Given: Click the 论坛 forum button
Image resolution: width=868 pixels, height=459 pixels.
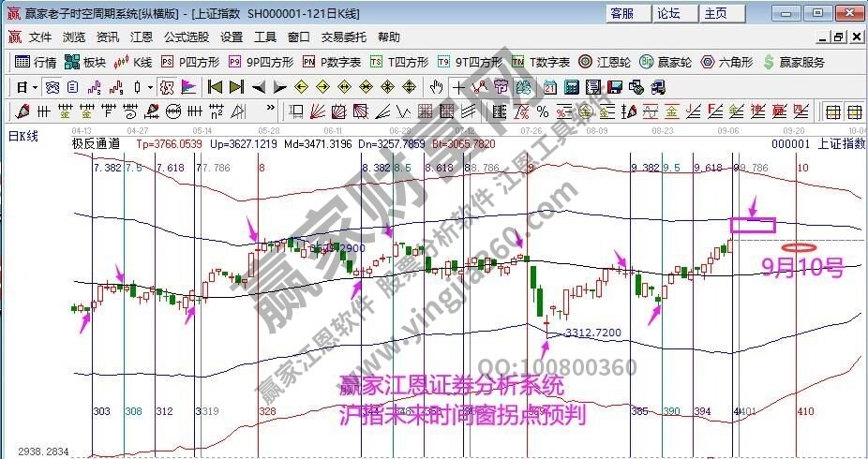Looking at the screenshot, I should point(668,13).
